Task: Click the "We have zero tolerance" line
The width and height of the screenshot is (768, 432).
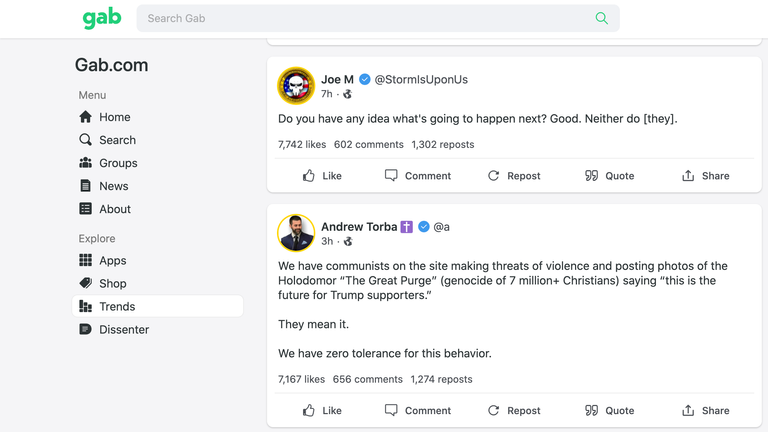Action: 384,353
